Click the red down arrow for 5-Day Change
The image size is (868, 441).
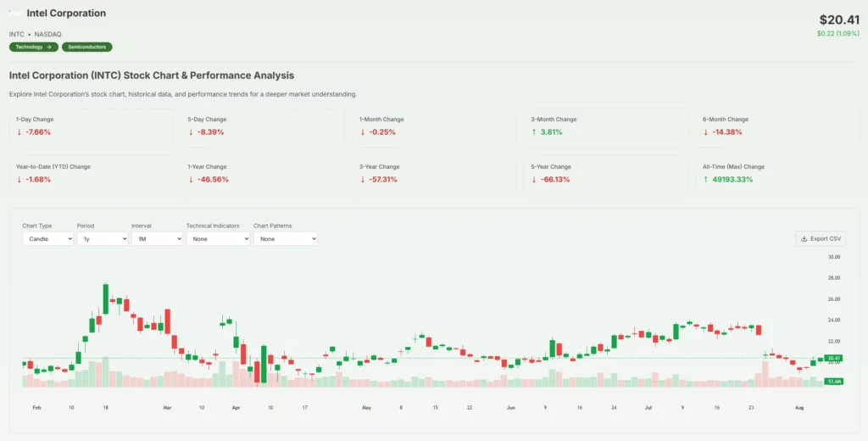[191, 132]
